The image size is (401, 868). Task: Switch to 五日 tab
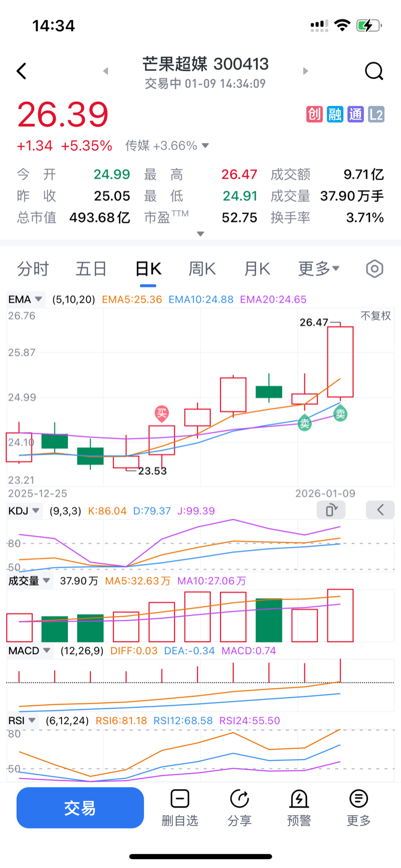point(91,269)
